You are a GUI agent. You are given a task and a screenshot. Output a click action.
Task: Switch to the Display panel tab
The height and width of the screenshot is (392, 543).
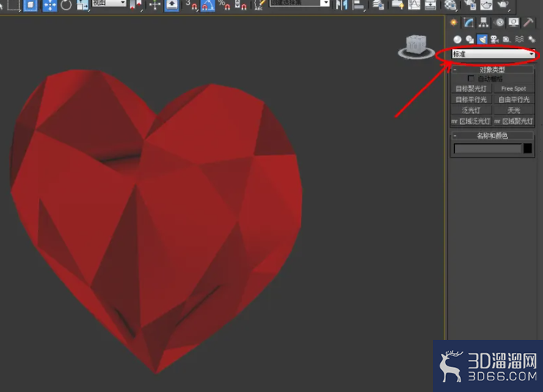[514, 23]
